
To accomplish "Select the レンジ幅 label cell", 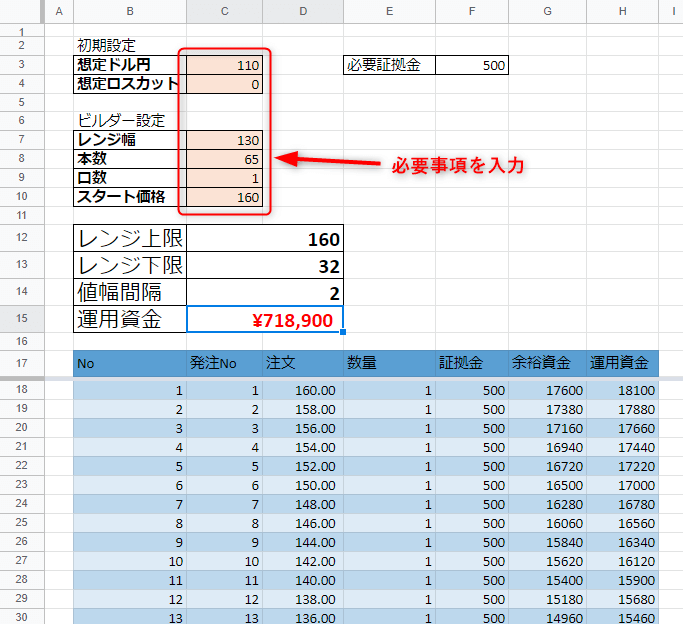I will pos(130,140).
